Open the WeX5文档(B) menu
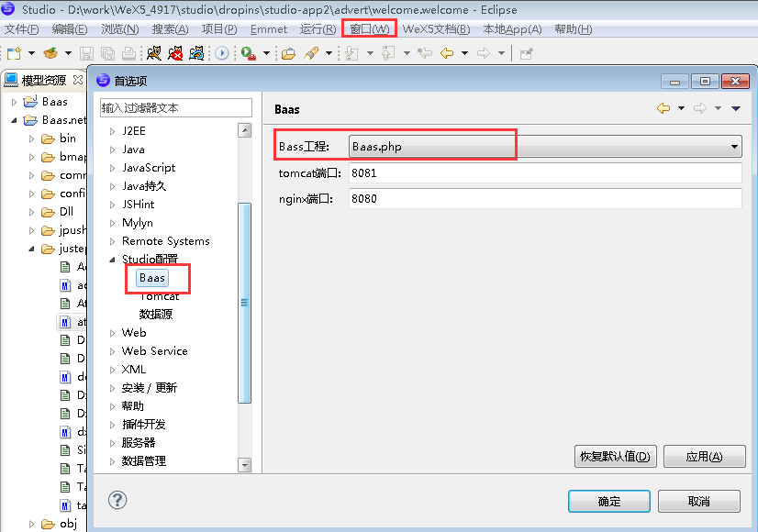 coord(436,29)
